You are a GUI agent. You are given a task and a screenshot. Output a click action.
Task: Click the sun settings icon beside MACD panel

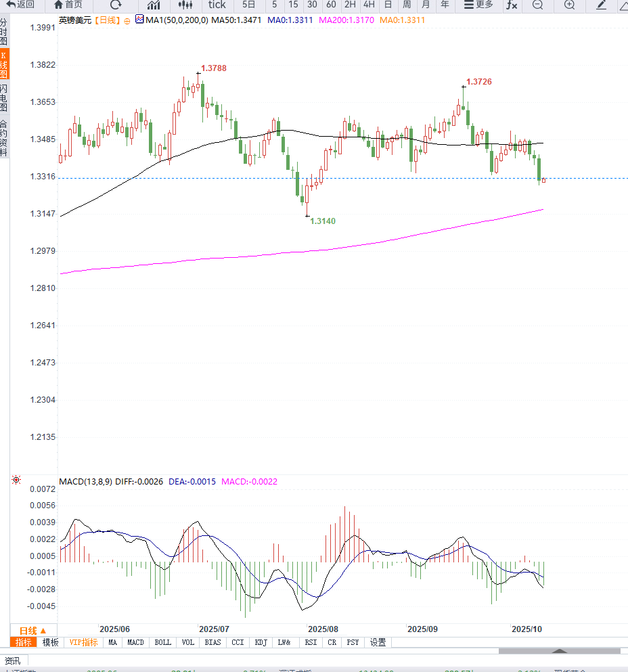16,480
